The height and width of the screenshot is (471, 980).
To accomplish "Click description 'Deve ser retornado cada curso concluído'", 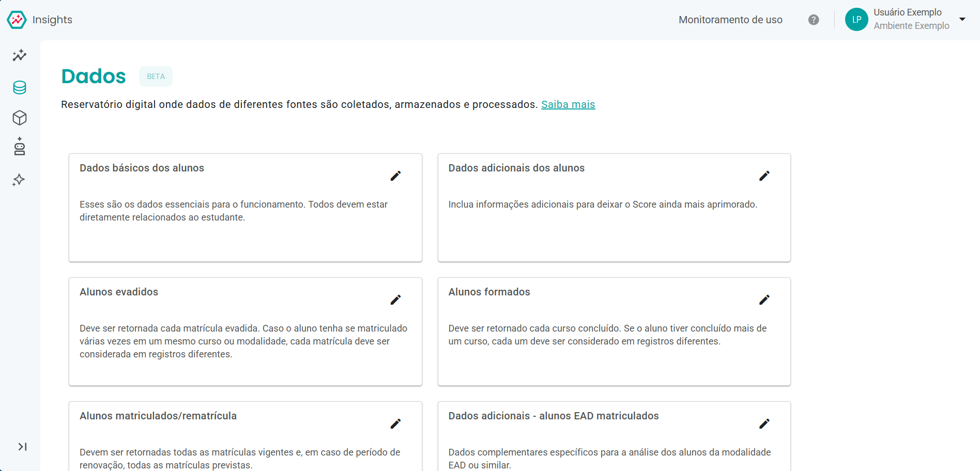I will pos(608,335).
